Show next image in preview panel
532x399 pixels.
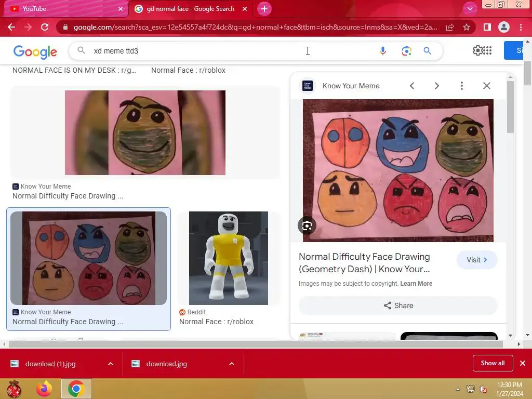coord(436,86)
